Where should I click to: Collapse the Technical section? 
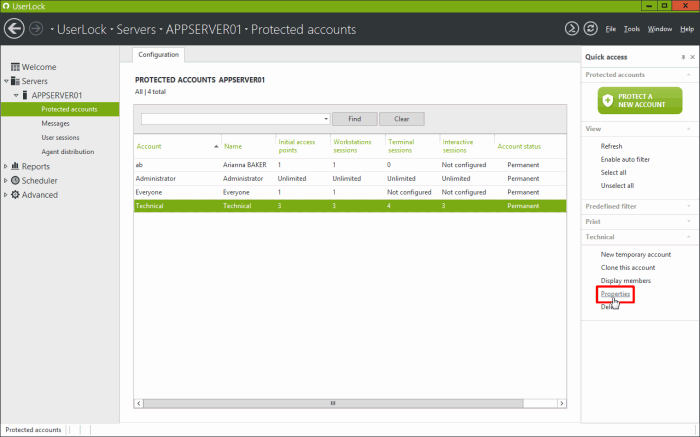pyautogui.click(x=689, y=237)
